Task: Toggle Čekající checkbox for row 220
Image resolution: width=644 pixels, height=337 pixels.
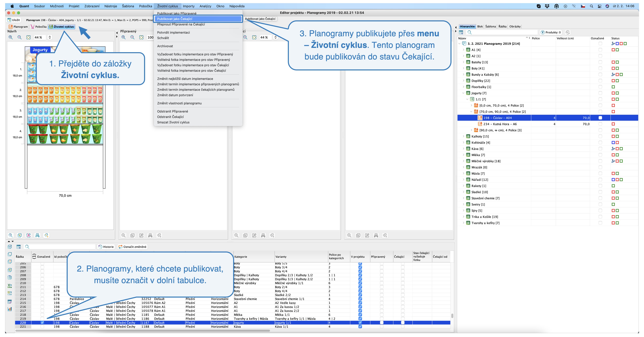Action: pos(403,323)
